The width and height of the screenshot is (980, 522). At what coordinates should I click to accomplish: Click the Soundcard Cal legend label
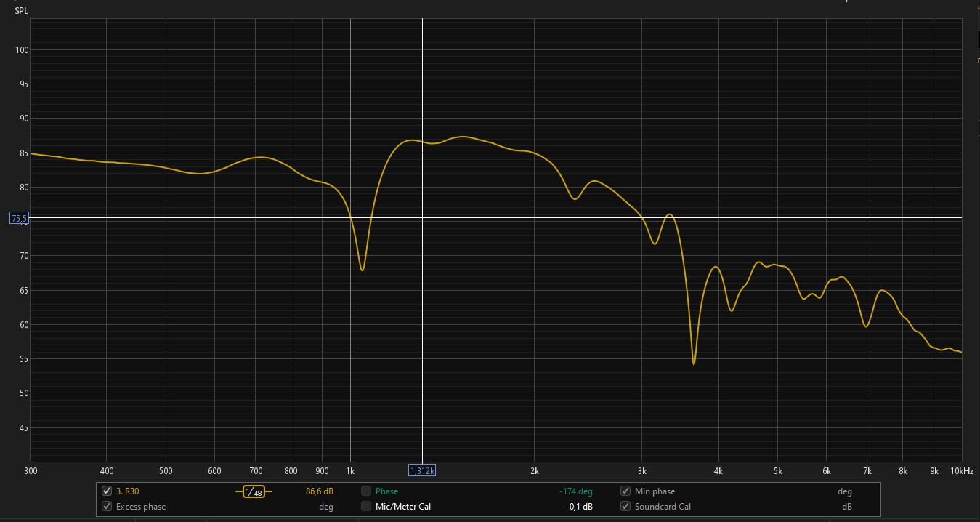tap(663, 507)
